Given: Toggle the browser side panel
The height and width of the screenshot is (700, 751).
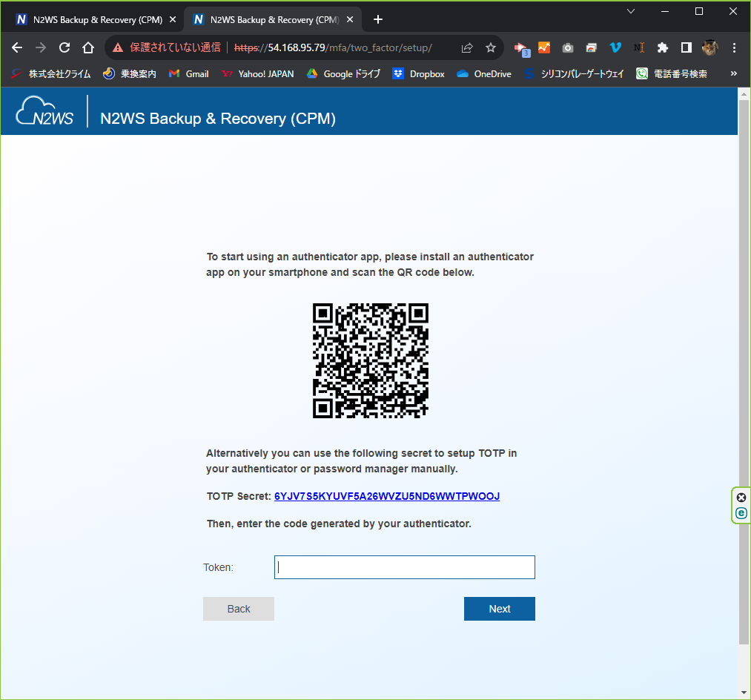Looking at the screenshot, I should point(687,47).
